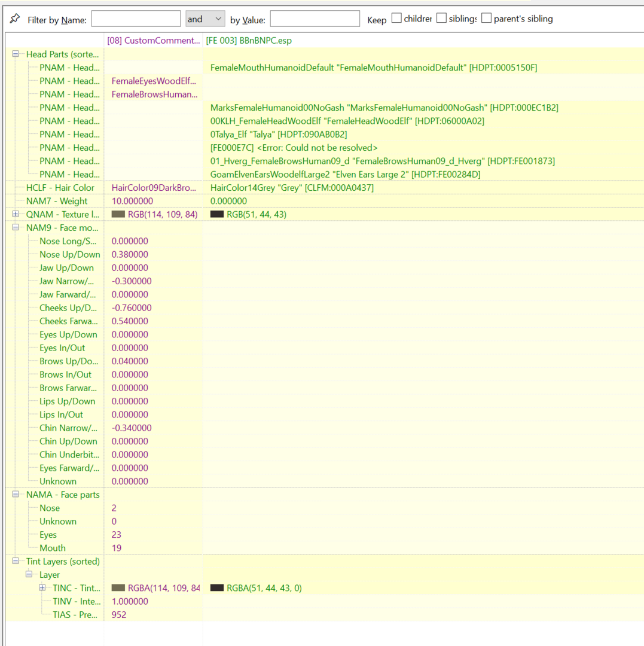The width and height of the screenshot is (644, 646).
Task: Click the GoamElvenEarsWoodelfLarge2 value
Action: tap(345, 174)
